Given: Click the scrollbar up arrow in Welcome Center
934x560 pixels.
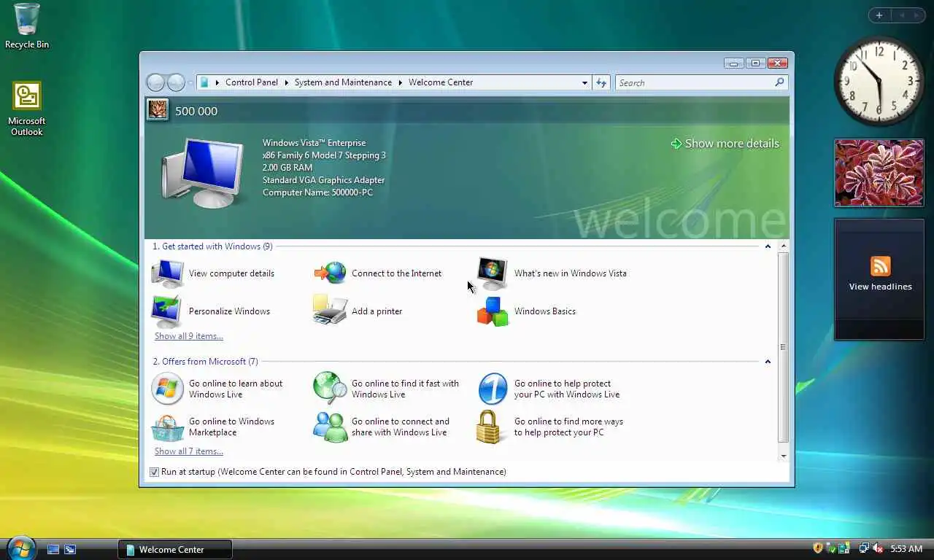Looking at the screenshot, I should [784, 246].
